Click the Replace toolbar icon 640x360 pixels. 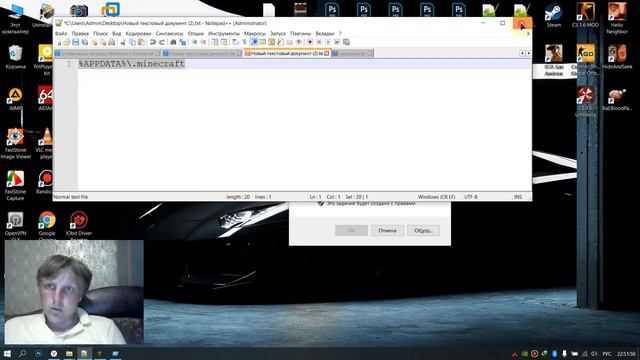tap(182, 42)
